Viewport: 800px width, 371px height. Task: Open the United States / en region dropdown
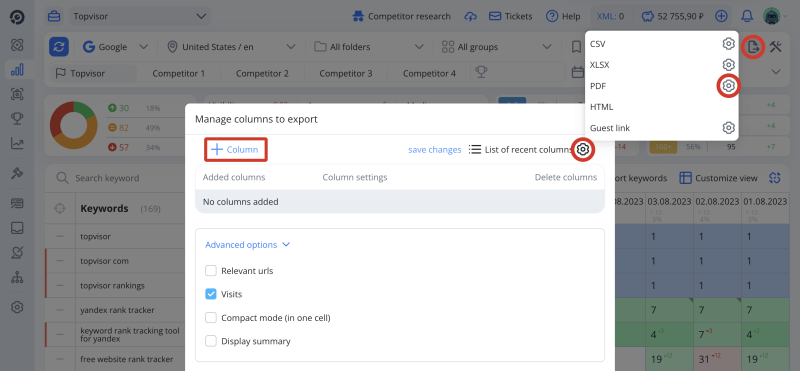coord(231,47)
